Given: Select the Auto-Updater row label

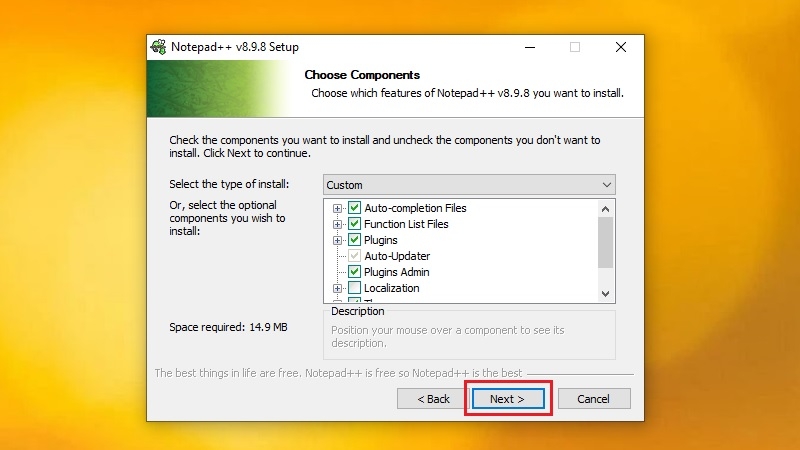Looking at the screenshot, I should pyautogui.click(x=397, y=256).
